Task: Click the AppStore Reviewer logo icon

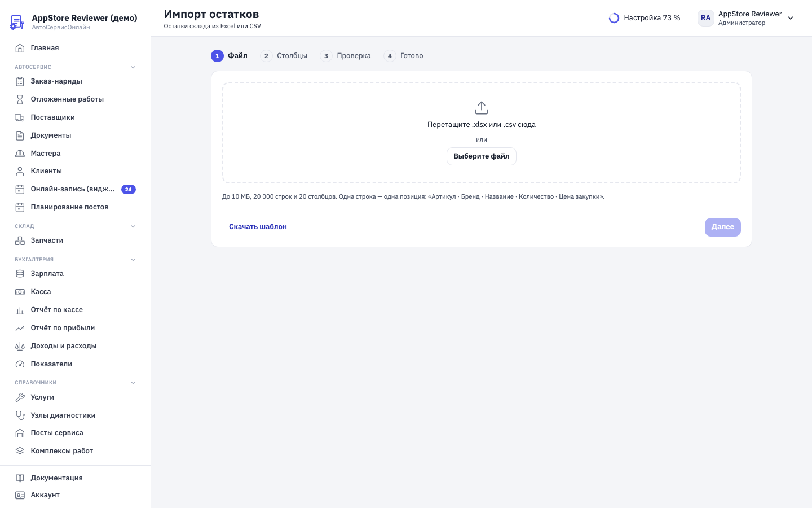Action: (x=17, y=22)
